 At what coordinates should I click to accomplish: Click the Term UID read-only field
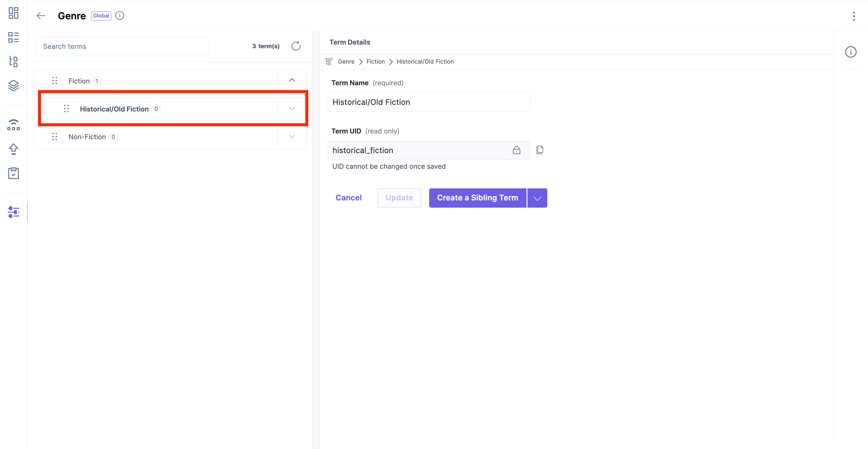(x=429, y=150)
